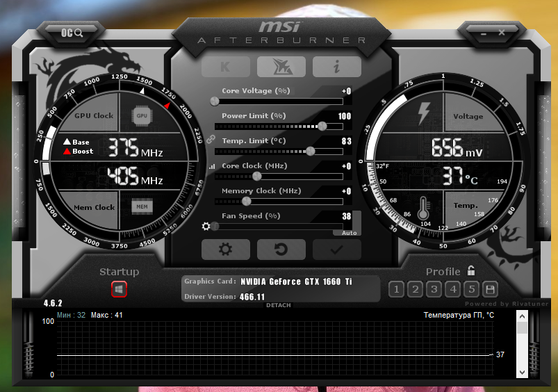The image size is (558, 392).
Task: Apply settings with the checkmark button
Action: click(x=336, y=250)
